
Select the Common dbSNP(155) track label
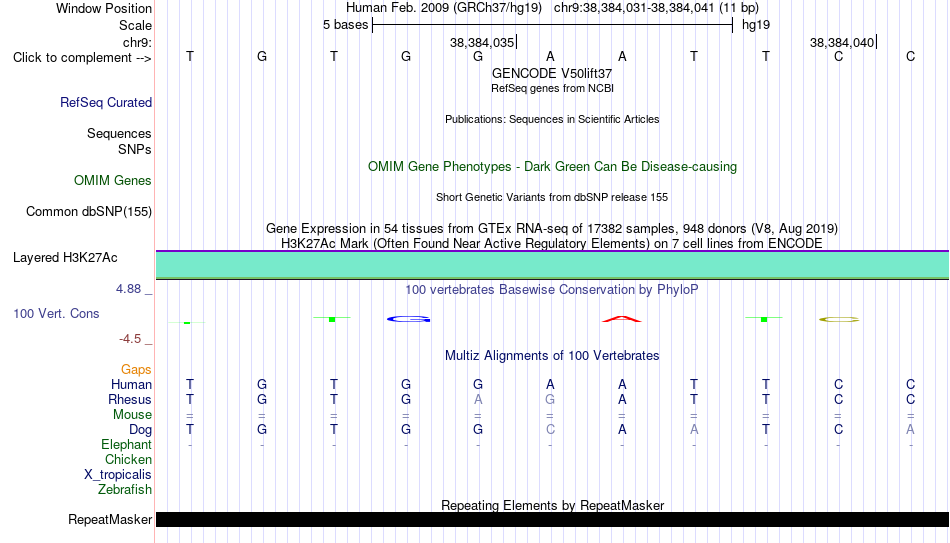(x=89, y=212)
